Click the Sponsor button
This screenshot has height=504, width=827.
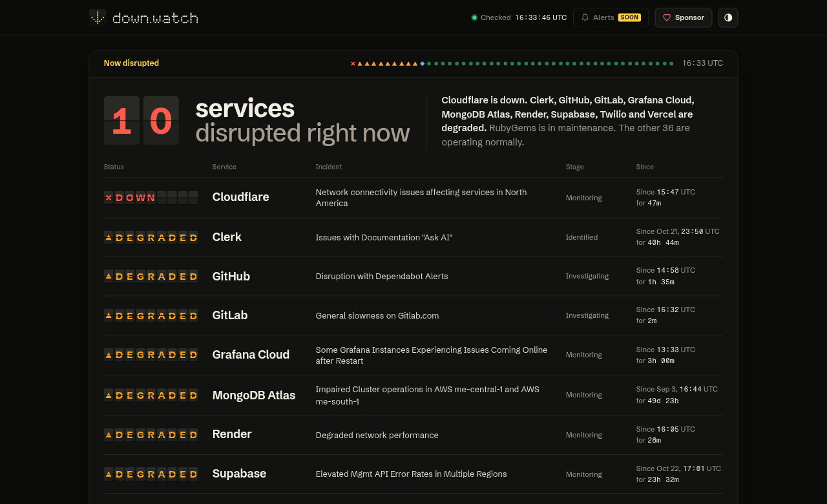[684, 17]
